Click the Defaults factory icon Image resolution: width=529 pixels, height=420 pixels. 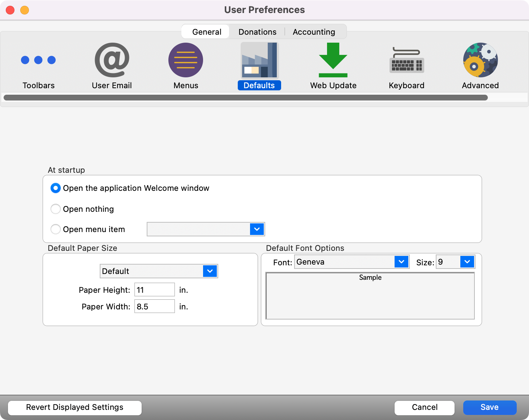click(x=259, y=60)
